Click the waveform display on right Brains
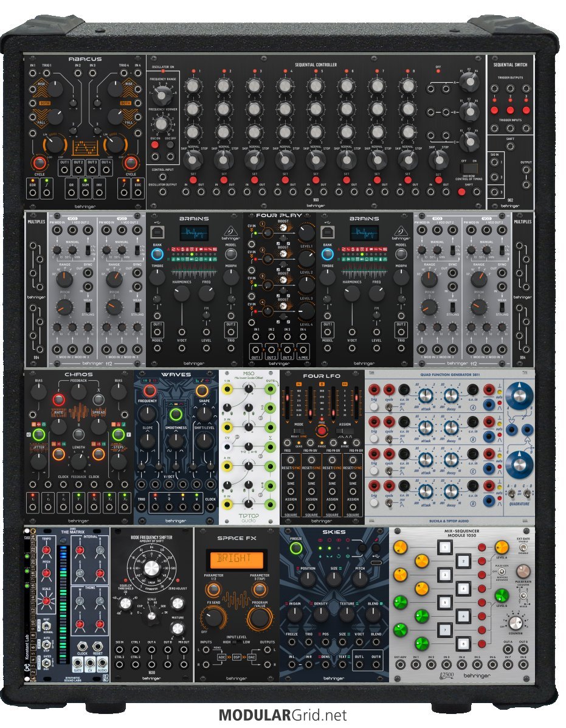The width and height of the screenshot is (566, 728). (364, 233)
